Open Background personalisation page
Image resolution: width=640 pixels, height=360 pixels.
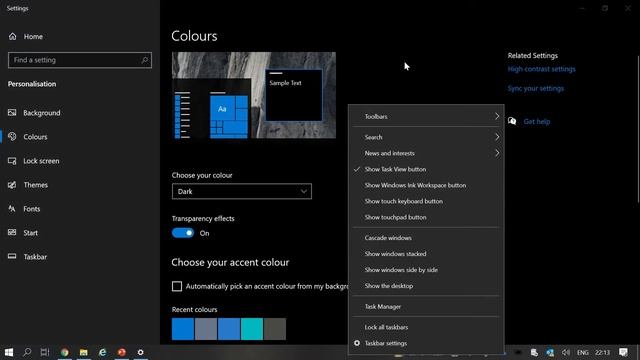click(34, 113)
